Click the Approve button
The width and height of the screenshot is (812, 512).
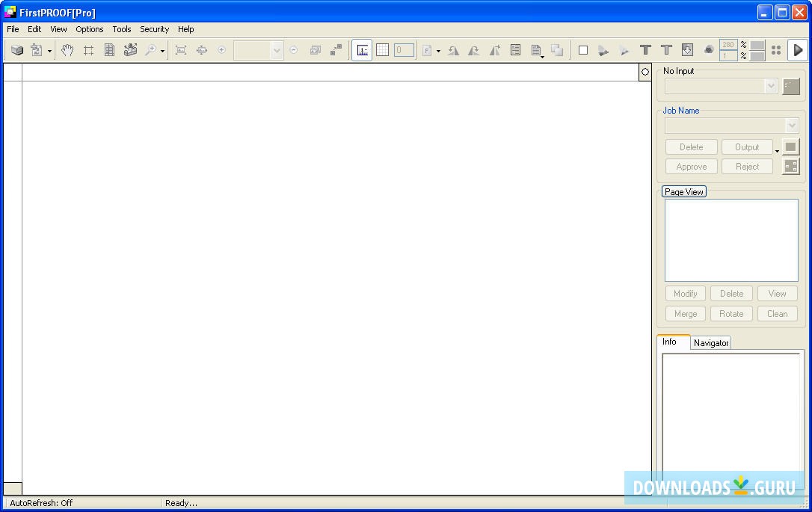pos(692,167)
